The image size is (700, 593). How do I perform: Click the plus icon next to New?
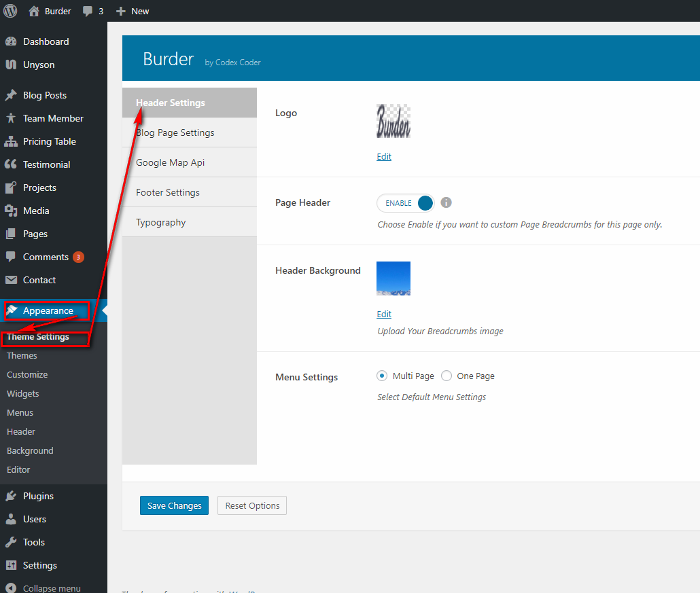click(x=120, y=11)
